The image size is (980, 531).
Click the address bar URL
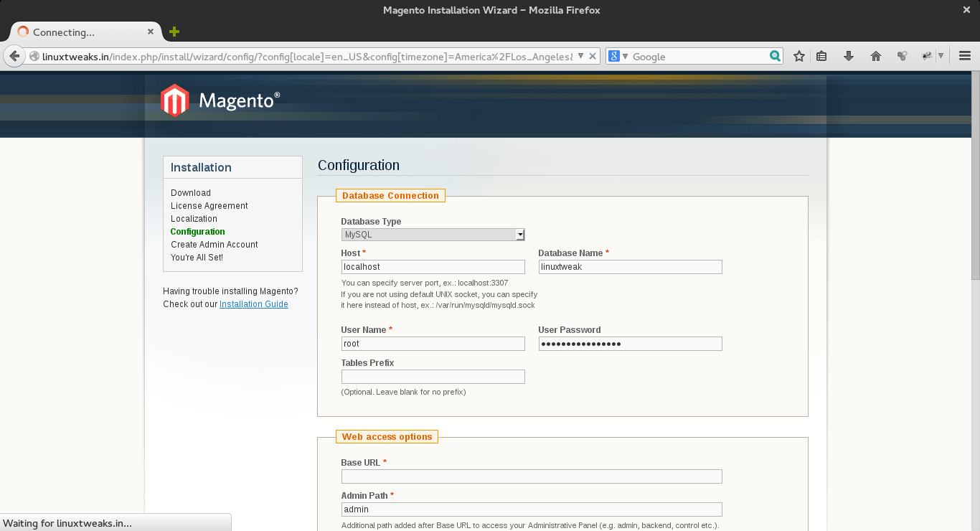307,56
